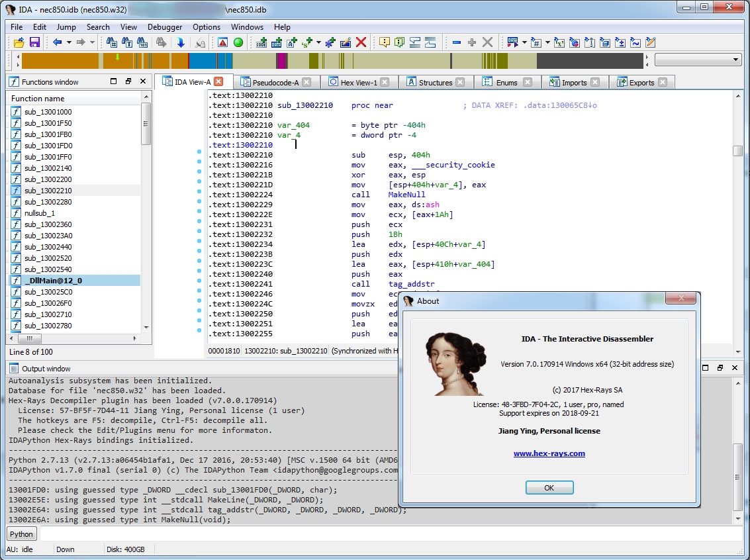Click the Open file folder icon
Screen dimensions: 750x560
19,42
